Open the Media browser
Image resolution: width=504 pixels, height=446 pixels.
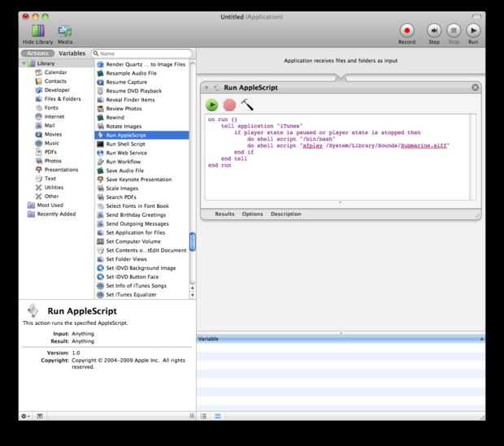(x=65, y=31)
